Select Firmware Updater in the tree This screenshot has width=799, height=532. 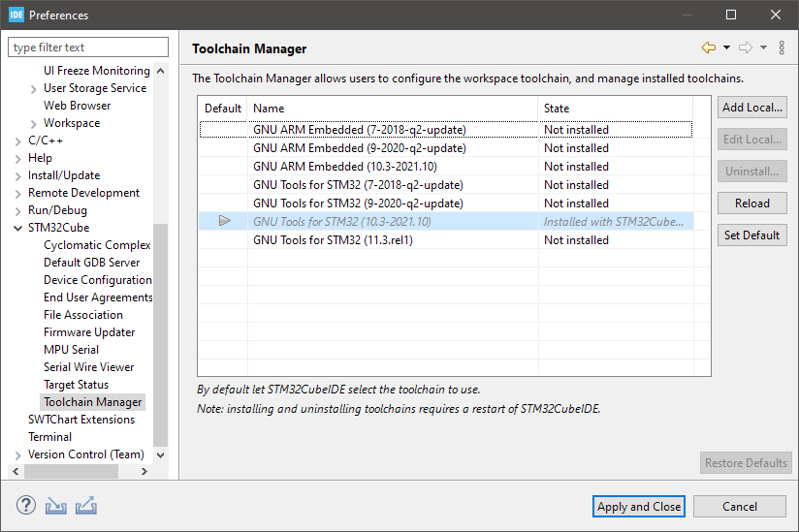pos(89,332)
